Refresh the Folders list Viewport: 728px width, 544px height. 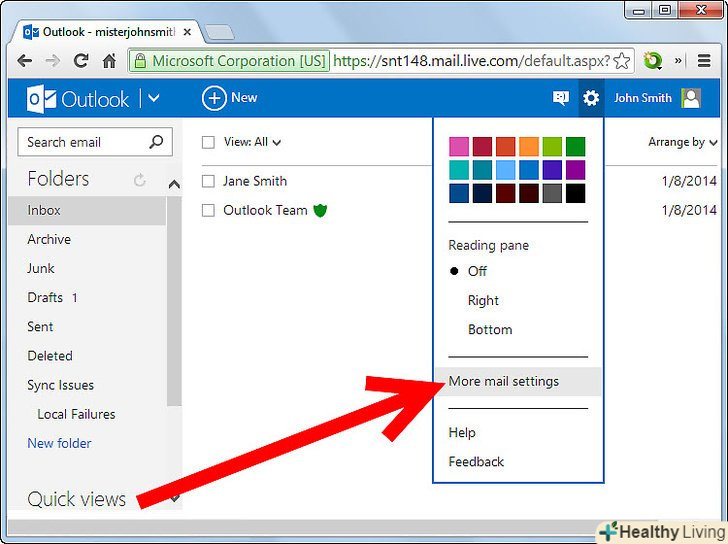point(139,180)
